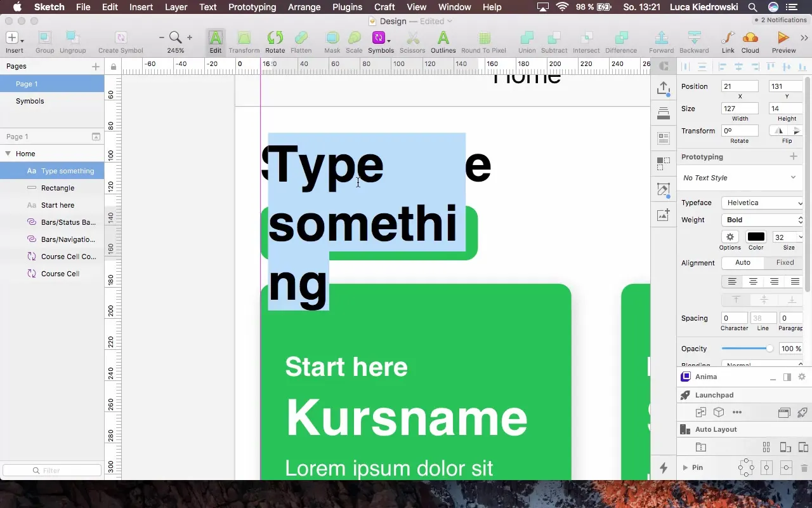
Task: Set text alignment to Auto
Action: pyautogui.click(x=742, y=262)
